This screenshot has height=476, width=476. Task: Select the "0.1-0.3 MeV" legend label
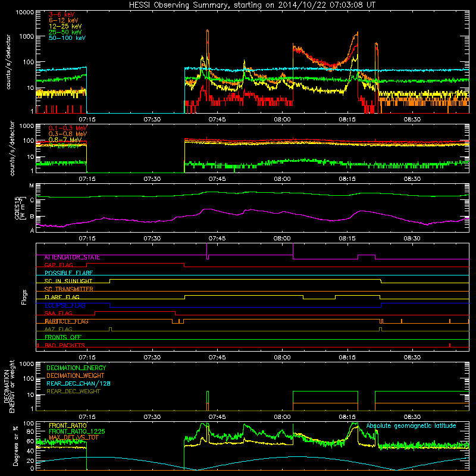(x=68, y=128)
